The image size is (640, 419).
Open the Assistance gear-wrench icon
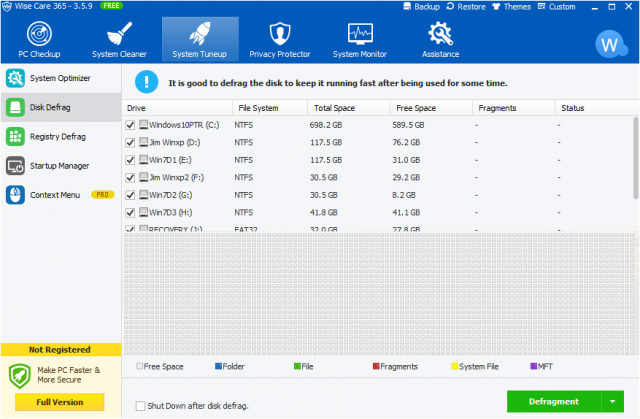point(440,33)
